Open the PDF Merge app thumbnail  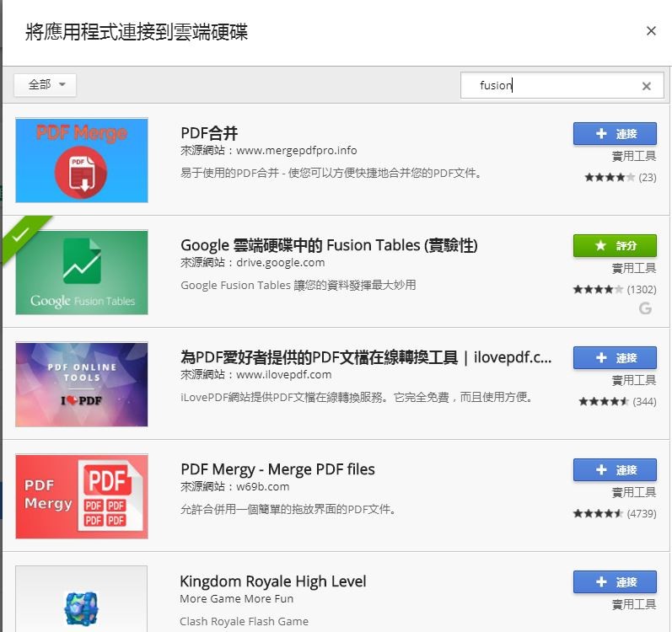coord(82,160)
